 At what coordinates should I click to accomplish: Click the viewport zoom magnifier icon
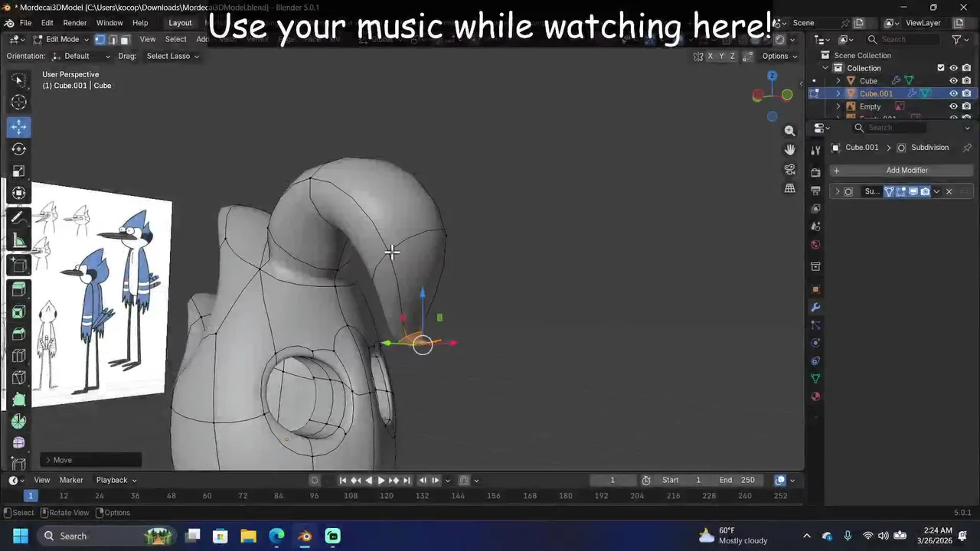point(790,131)
